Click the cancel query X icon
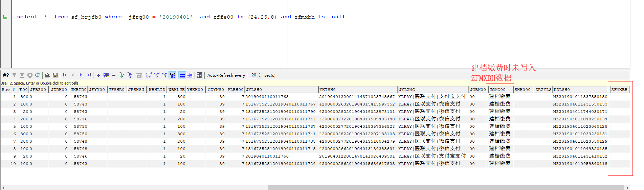The width and height of the screenshot is (644, 190). [x=30, y=75]
